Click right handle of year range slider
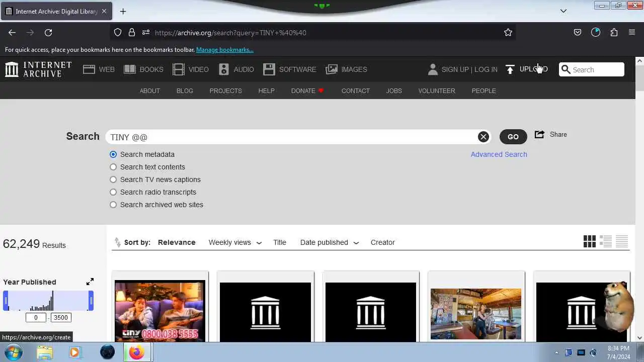Image resolution: width=644 pixels, height=362 pixels. (91, 301)
